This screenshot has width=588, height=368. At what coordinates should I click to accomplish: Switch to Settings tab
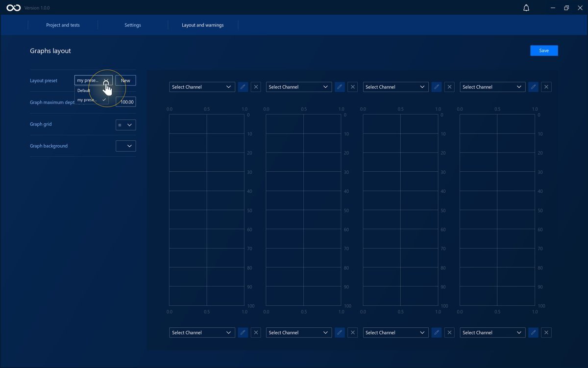coord(133,25)
